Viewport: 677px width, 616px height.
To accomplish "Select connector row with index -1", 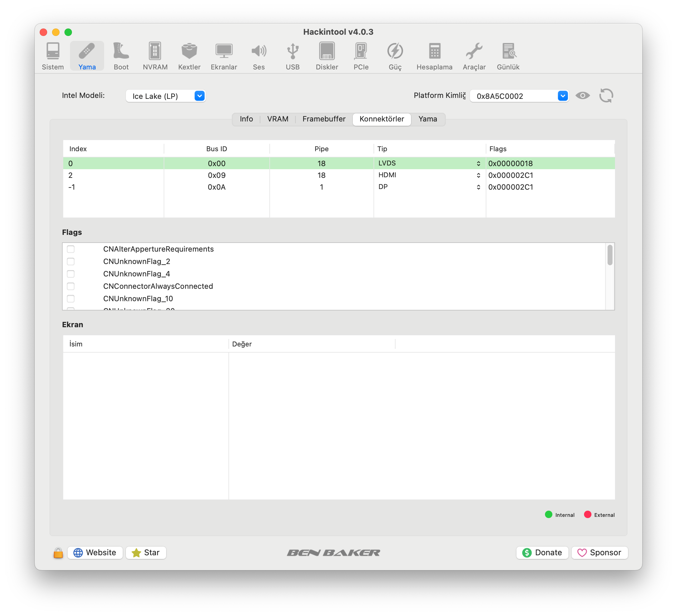I will (339, 187).
